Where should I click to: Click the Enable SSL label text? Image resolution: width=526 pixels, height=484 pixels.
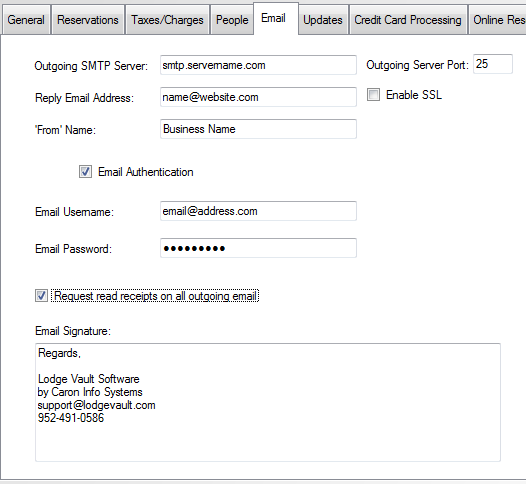(x=414, y=95)
